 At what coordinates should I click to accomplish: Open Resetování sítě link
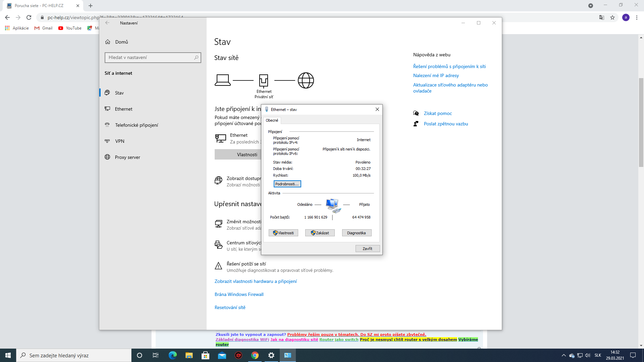[x=230, y=307]
